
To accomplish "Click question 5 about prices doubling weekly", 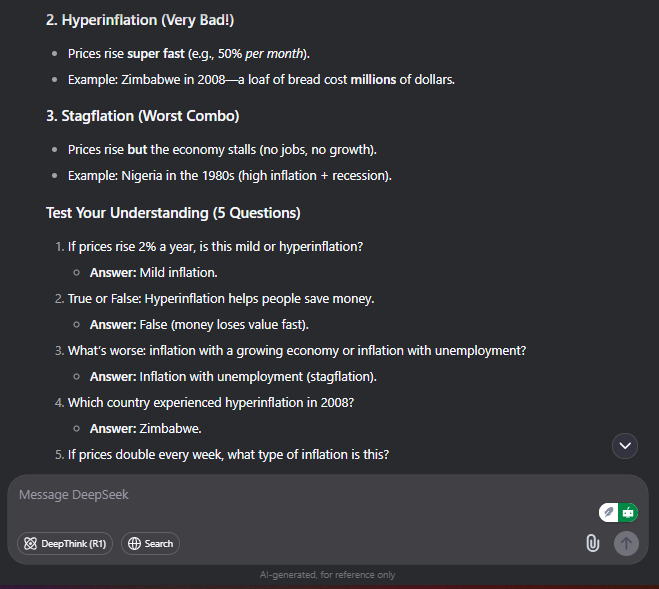I will pyautogui.click(x=228, y=454).
